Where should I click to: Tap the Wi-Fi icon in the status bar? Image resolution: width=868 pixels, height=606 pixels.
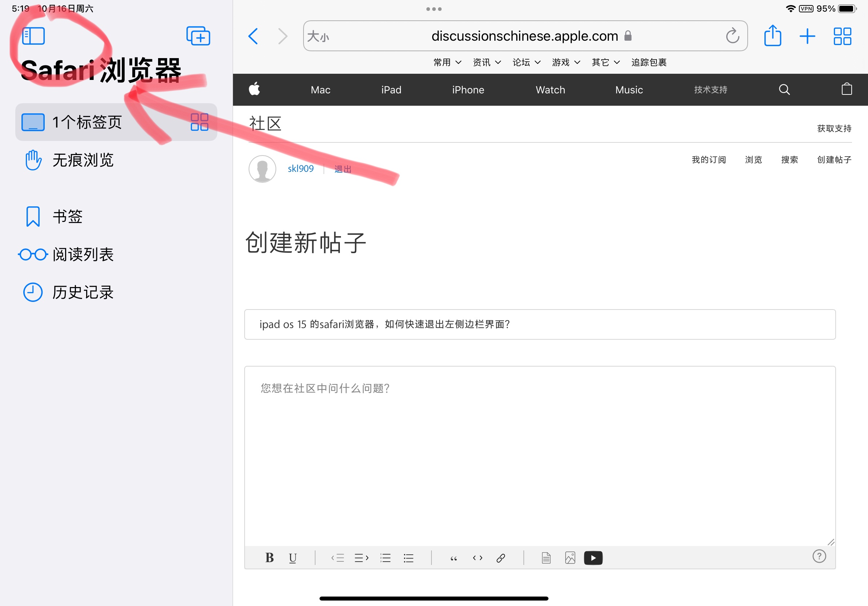[791, 9]
